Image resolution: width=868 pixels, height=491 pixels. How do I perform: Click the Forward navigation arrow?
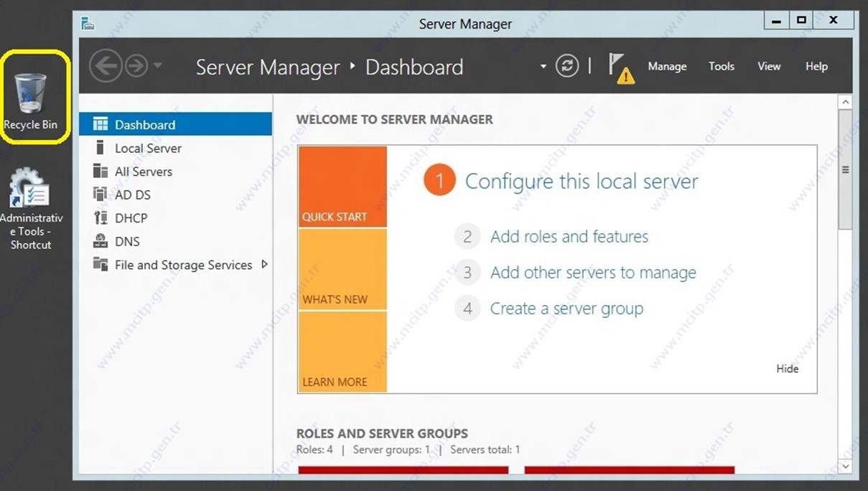click(136, 67)
